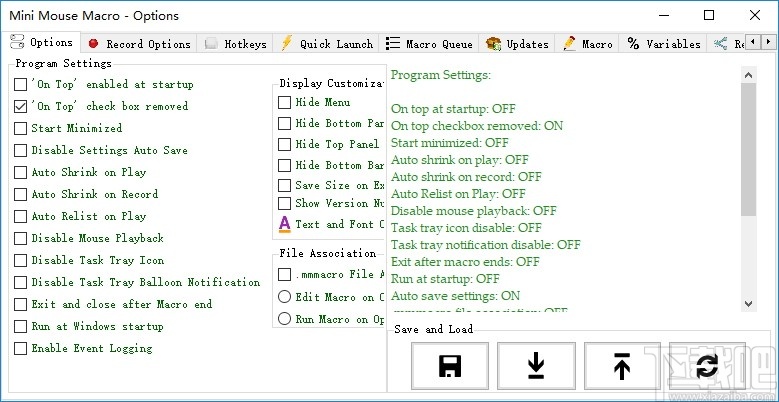The height and width of the screenshot is (402, 779).
Task: Select the Edit Macro on Open radio button
Action: click(285, 296)
